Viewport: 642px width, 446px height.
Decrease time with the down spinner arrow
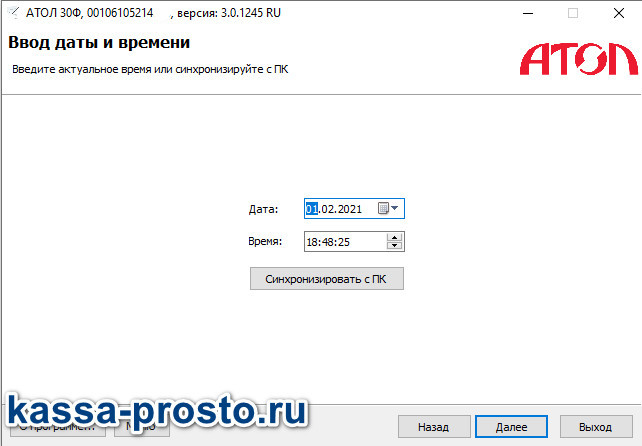click(x=394, y=245)
